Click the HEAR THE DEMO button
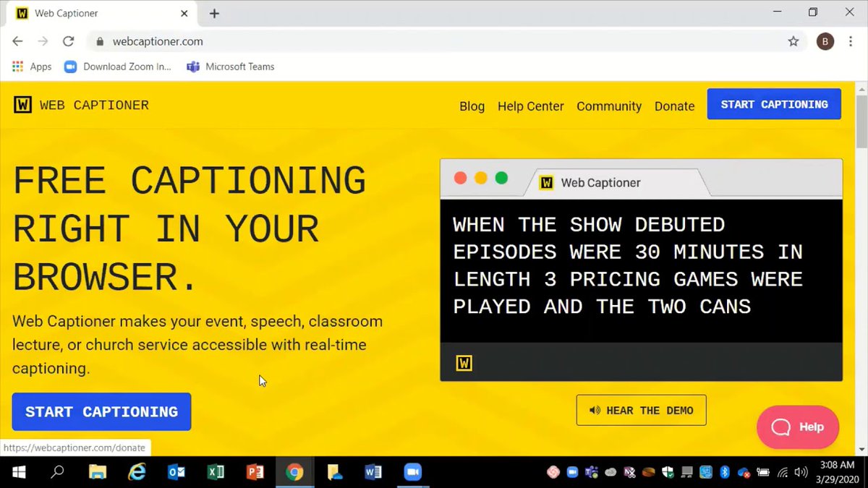This screenshot has height=488, width=868. coord(641,411)
